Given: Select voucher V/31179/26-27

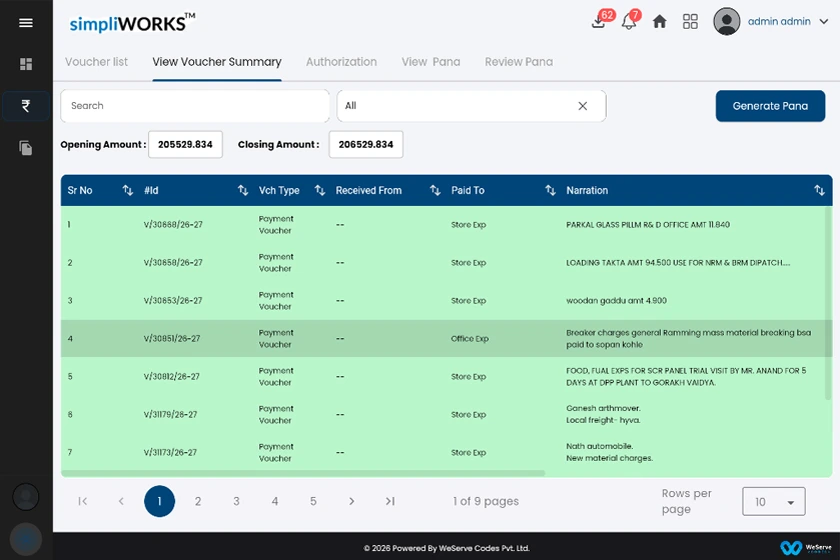Looking at the screenshot, I should pyautogui.click(x=170, y=415).
